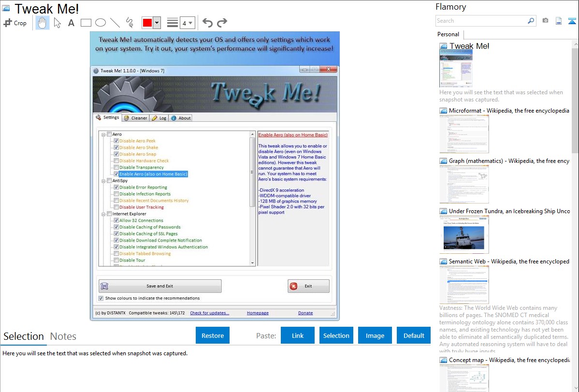The width and height of the screenshot is (579, 392).
Task: Click Save and Exit in Tweak Me!
Action: point(160,286)
